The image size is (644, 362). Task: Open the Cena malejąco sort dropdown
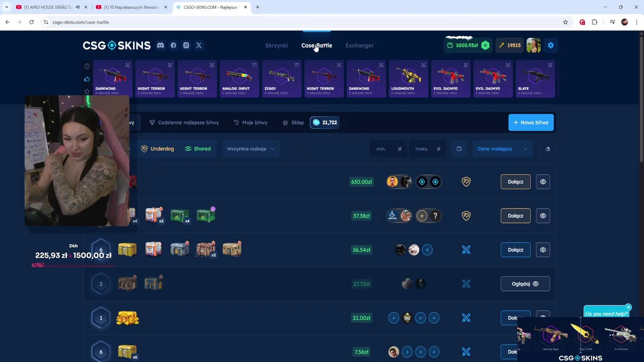[x=502, y=149]
